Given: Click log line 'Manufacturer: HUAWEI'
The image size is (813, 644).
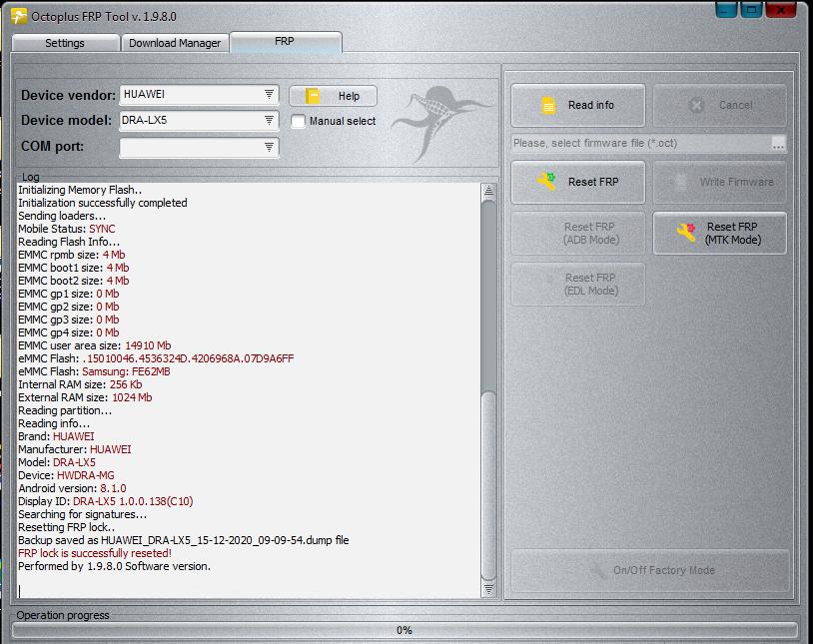Looking at the screenshot, I should pos(75,449).
